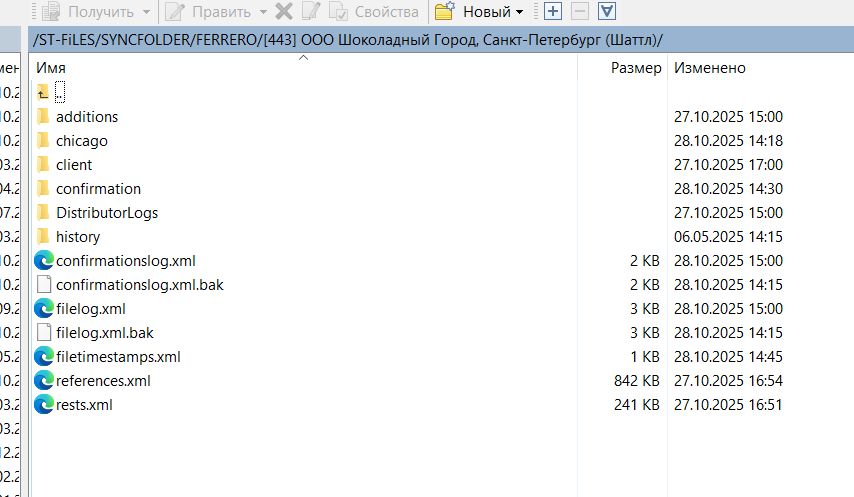Select the additions folder name
The width and height of the screenshot is (854, 497).
87,116
